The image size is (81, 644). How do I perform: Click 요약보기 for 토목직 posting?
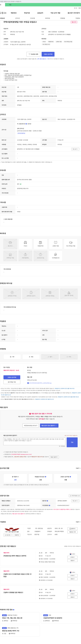[x=72, y=557]
